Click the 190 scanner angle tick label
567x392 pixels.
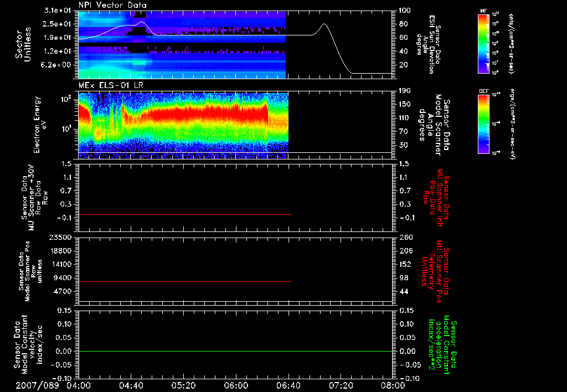pos(405,91)
